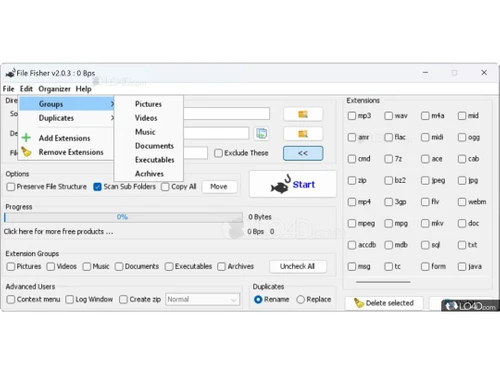Check the mkv extension
Screen dimensions: 500x375
(x=425, y=223)
